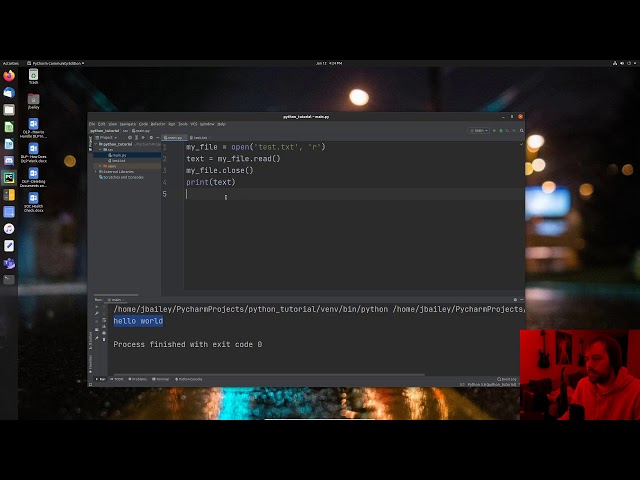Open the Run tool window tab at bottom
Viewport: 640px width, 480px height.
click(x=100, y=379)
